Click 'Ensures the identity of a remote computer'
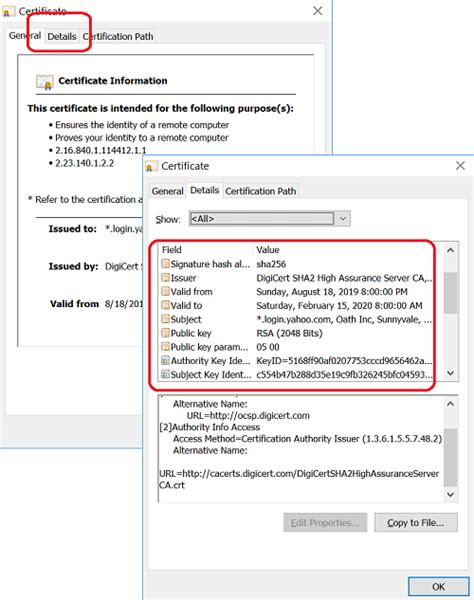Screen dimensions: 474x600 click(x=142, y=125)
